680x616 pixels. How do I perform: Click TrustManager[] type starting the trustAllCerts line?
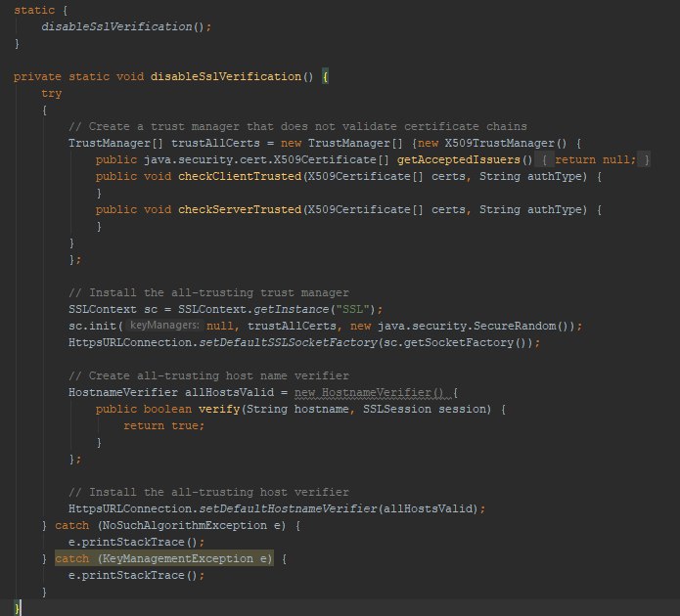point(115,143)
